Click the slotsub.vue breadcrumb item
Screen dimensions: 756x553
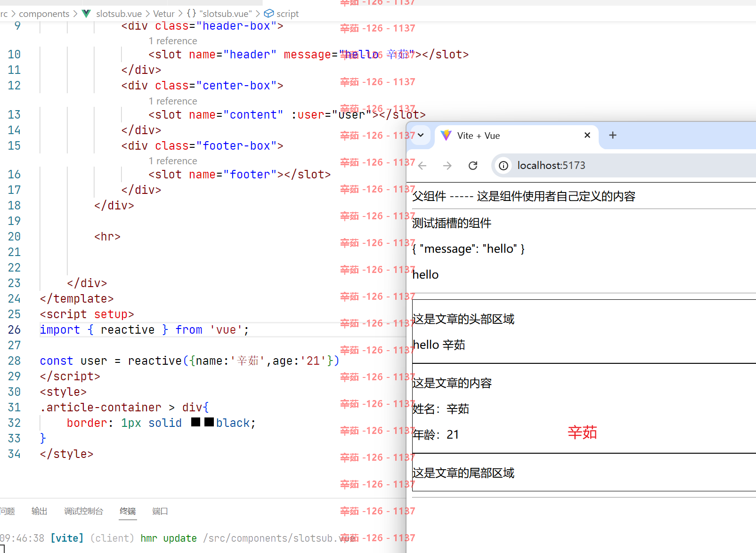[x=119, y=14]
